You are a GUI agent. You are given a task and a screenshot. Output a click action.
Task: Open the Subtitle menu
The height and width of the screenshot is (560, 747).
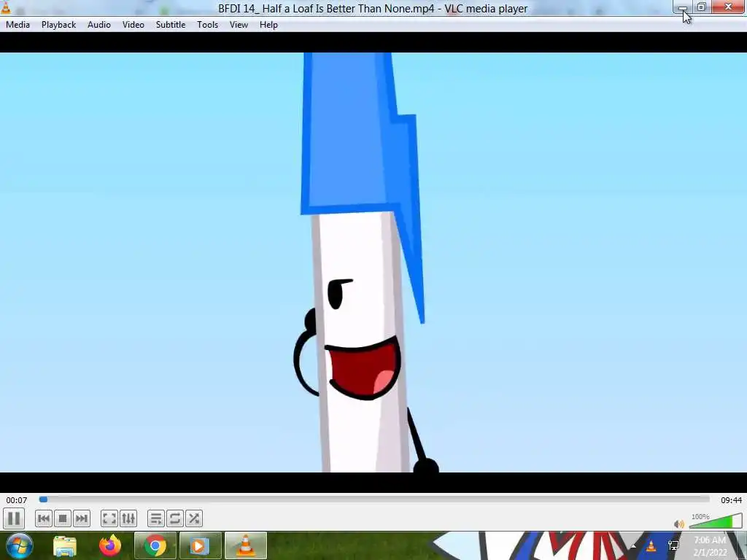(x=171, y=25)
